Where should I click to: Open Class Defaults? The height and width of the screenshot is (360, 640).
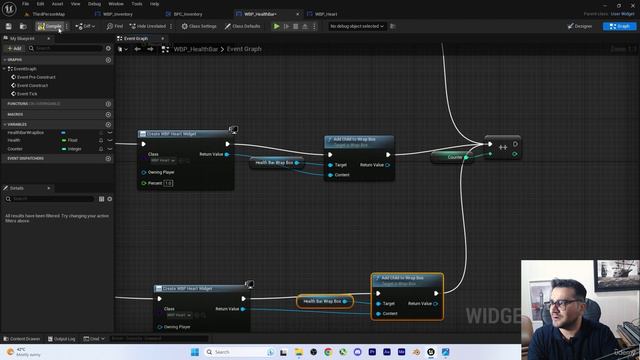point(242,26)
